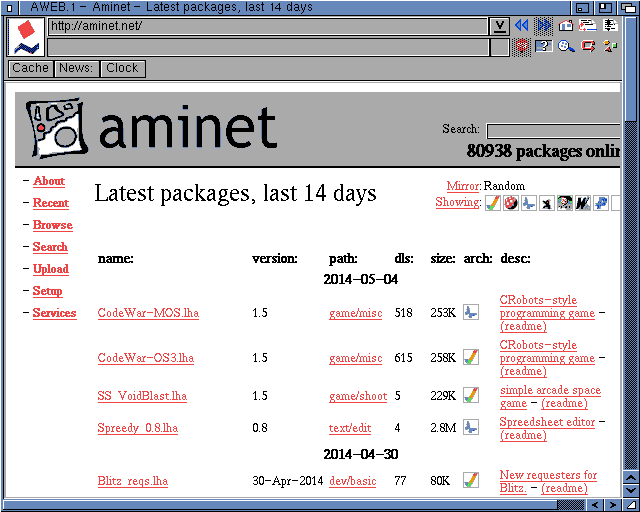Click the add-to-hotlist page icon

[x=588, y=26]
